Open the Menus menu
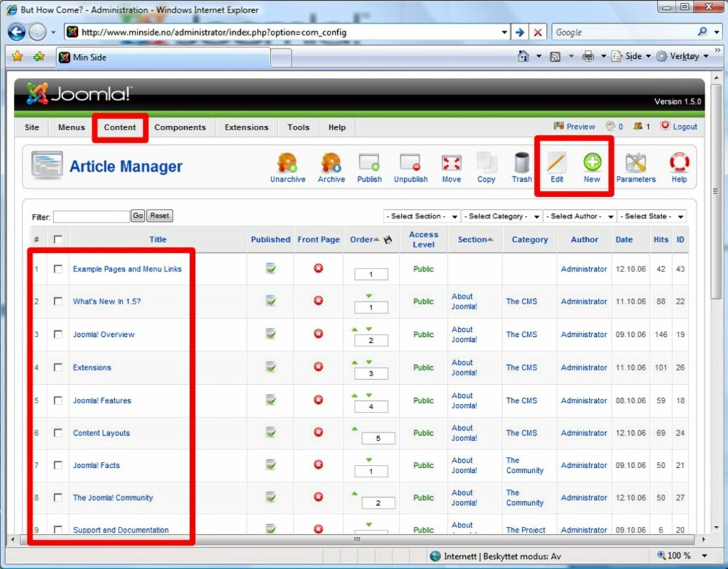The width and height of the screenshot is (728, 569). 71,127
